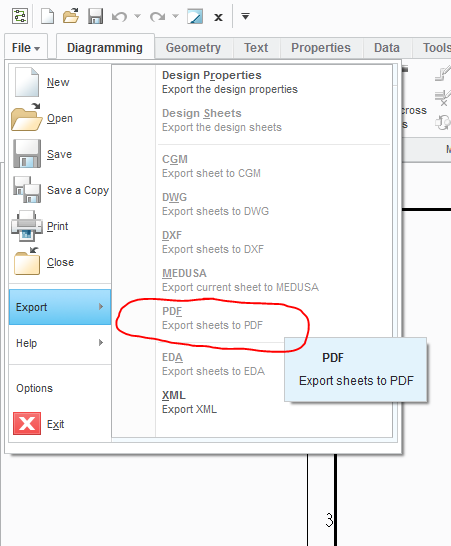Click the Open folder icon in top toolbar
The width and height of the screenshot is (451, 546).
pos(71,16)
